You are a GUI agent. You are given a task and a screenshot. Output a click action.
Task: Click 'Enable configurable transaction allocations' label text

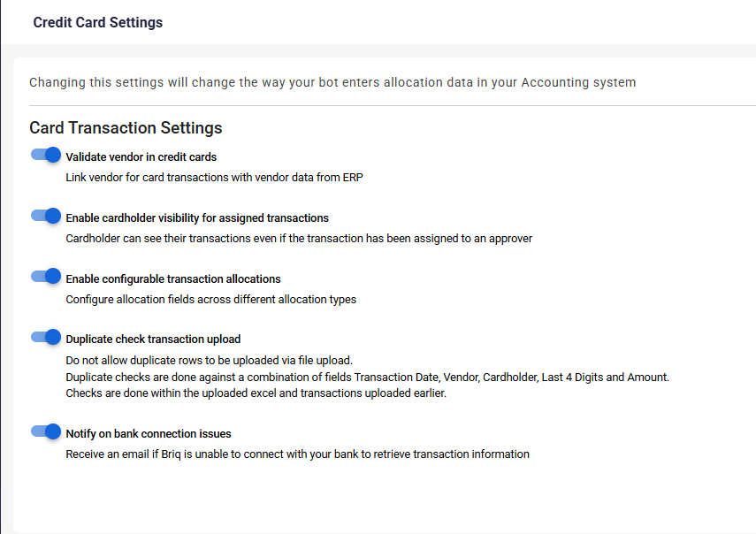click(x=173, y=279)
